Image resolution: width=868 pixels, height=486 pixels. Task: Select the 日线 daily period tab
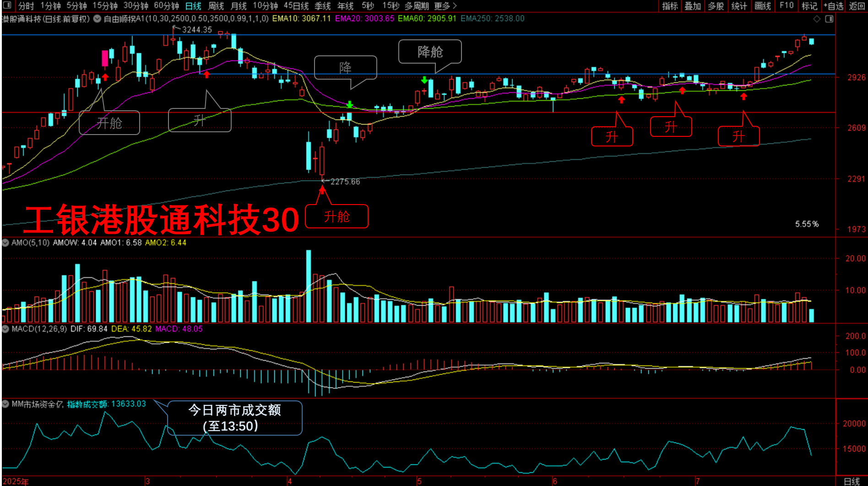(193, 6)
